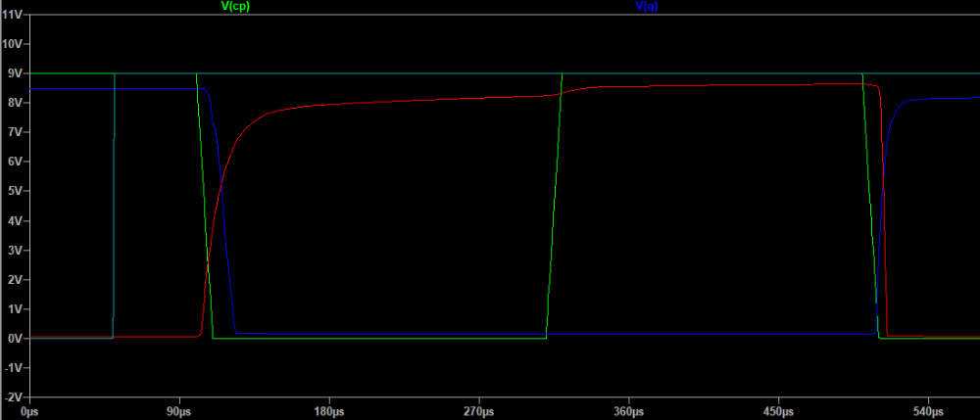Click the 360µs label on time axis
Screen dimensions: 980x420
click(x=629, y=412)
